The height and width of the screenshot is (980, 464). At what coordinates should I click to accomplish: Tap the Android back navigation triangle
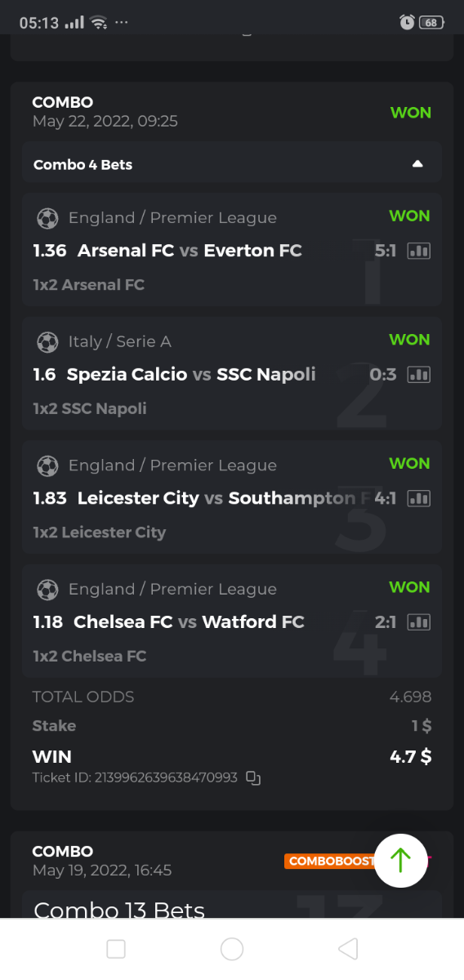[x=348, y=948]
